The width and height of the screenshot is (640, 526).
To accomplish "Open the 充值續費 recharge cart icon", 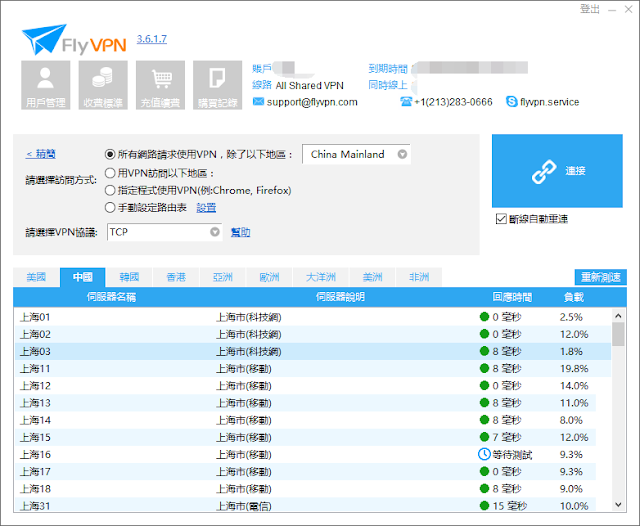I will pos(160,85).
